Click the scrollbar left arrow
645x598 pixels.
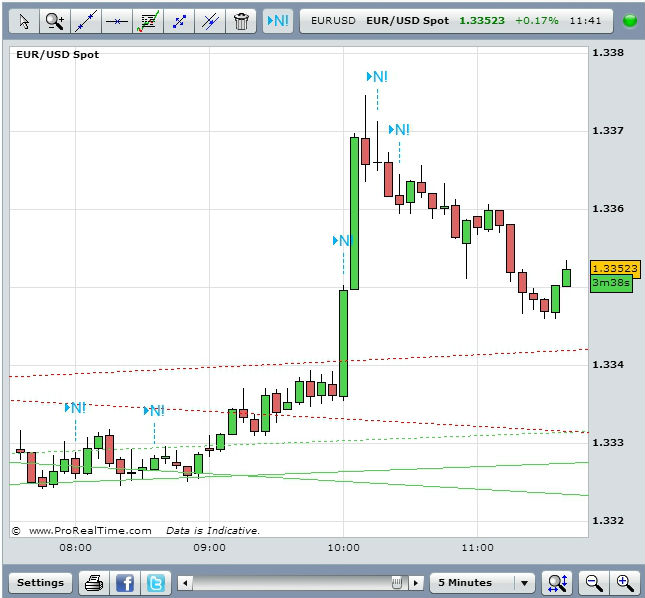tap(185, 583)
